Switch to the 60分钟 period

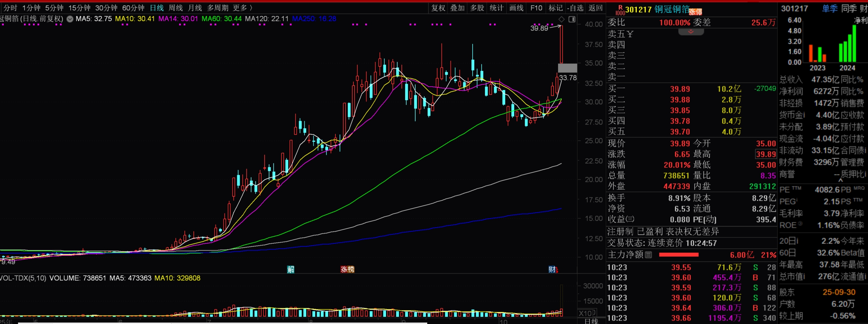[133, 8]
